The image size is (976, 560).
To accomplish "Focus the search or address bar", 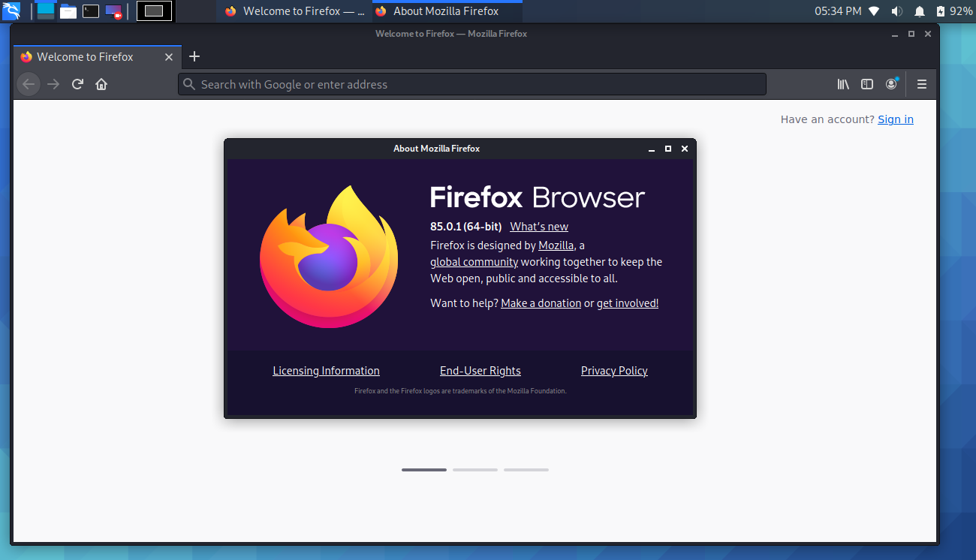I will click(472, 84).
